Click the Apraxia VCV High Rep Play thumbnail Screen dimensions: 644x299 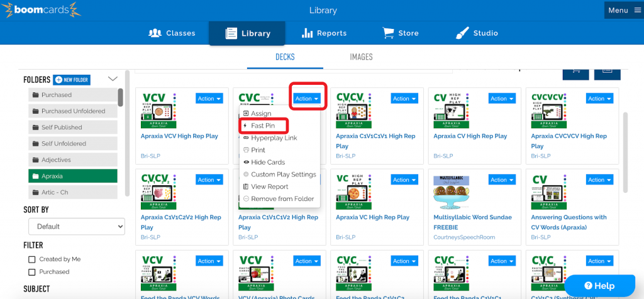[159, 111]
